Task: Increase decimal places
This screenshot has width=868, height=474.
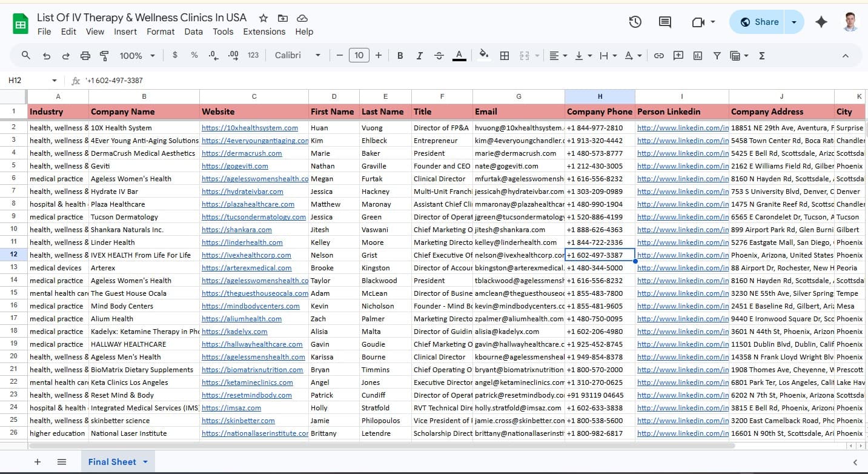Action: point(233,55)
